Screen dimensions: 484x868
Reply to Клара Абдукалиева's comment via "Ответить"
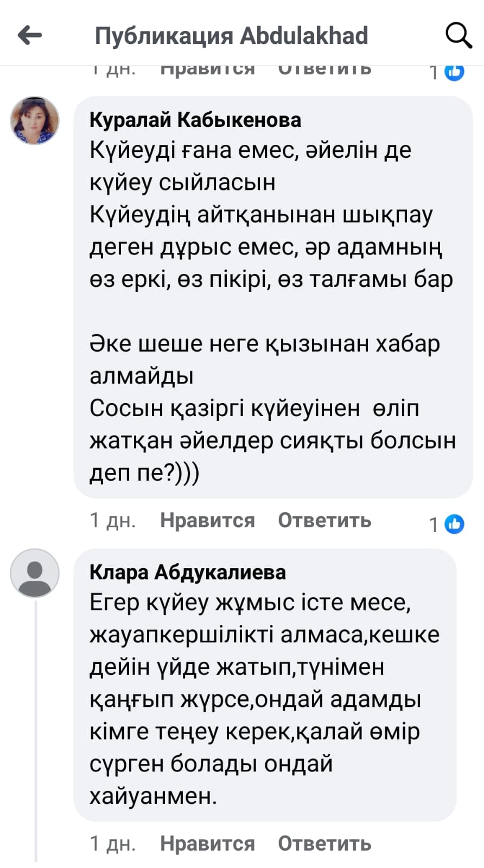[x=324, y=844]
